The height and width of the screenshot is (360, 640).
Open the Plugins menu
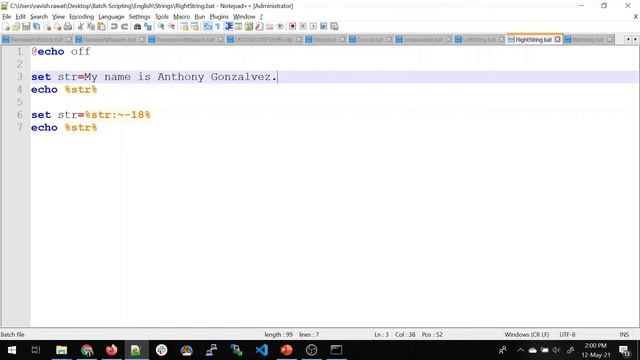219,17
